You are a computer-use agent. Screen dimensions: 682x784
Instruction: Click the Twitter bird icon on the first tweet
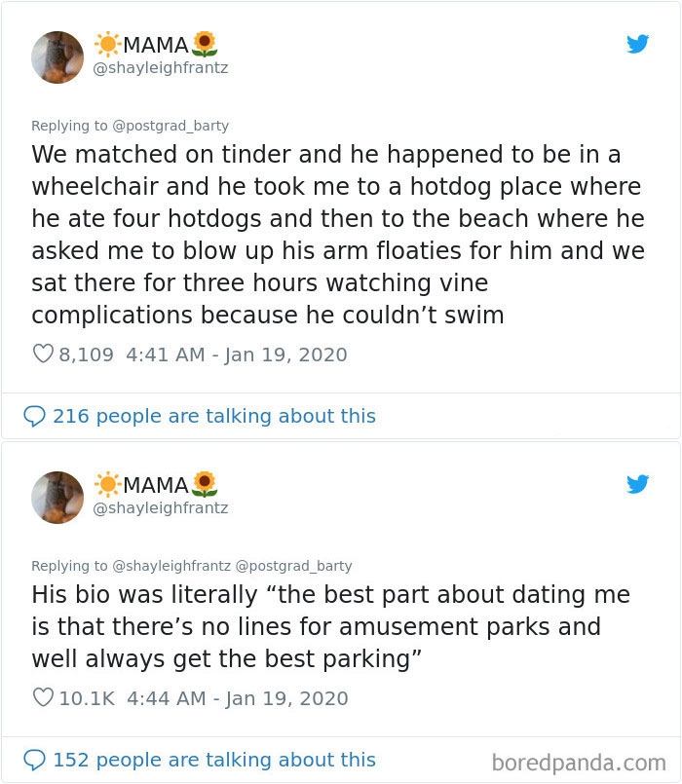[638, 44]
